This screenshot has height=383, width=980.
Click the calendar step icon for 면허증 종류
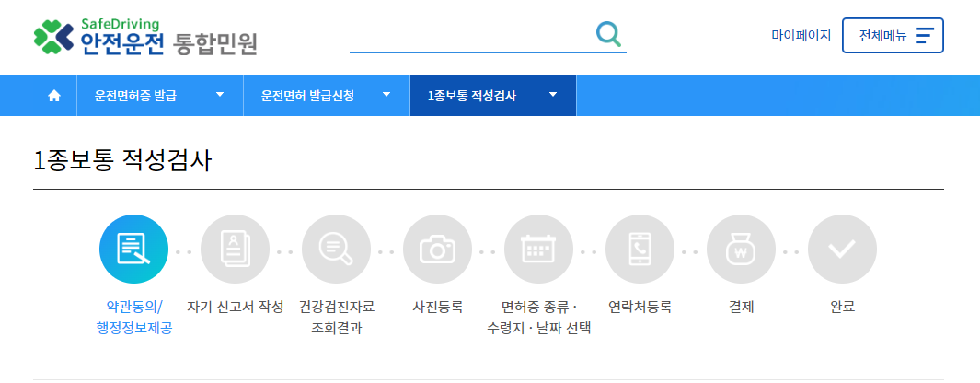click(x=538, y=250)
